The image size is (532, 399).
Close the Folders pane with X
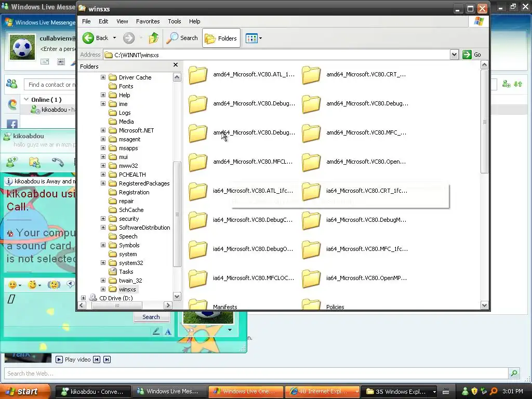pos(176,65)
